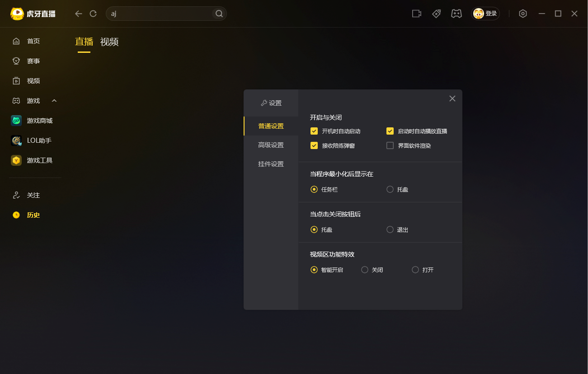Open the start-broadcast camera icon
Viewport: 588px width, 374px height.
[x=417, y=14]
